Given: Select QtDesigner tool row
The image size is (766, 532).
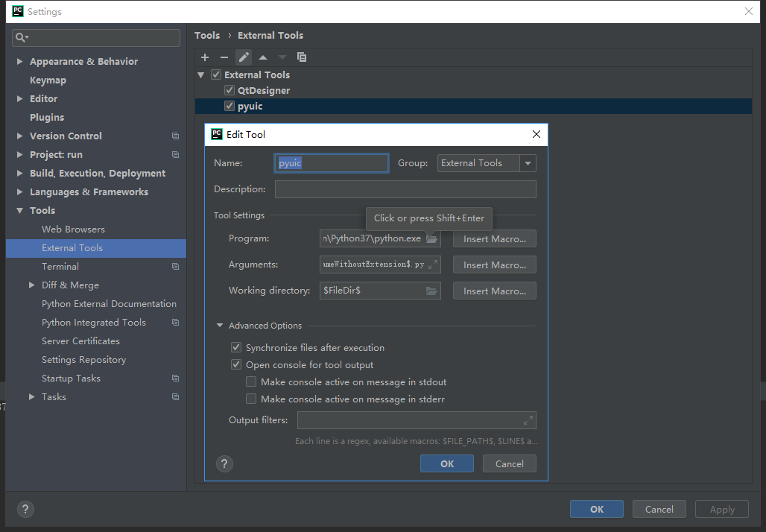Looking at the screenshot, I should click(x=473, y=90).
